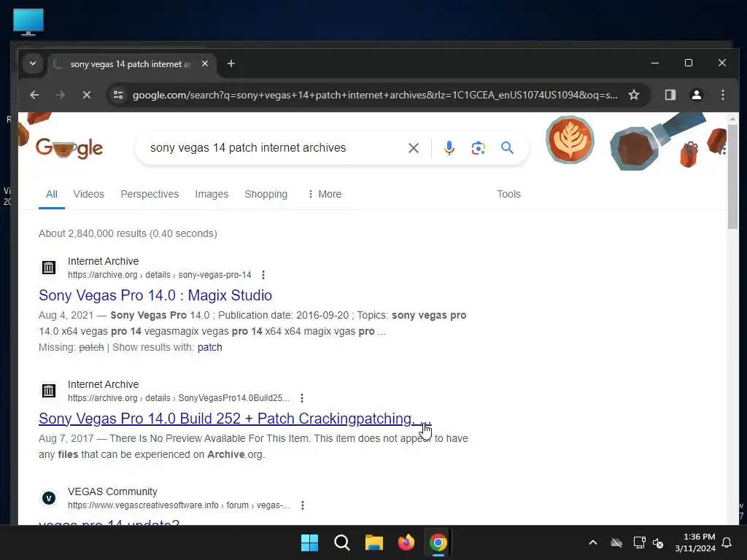Open the notification bell
Screen dimensions: 747x560
click(727, 542)
